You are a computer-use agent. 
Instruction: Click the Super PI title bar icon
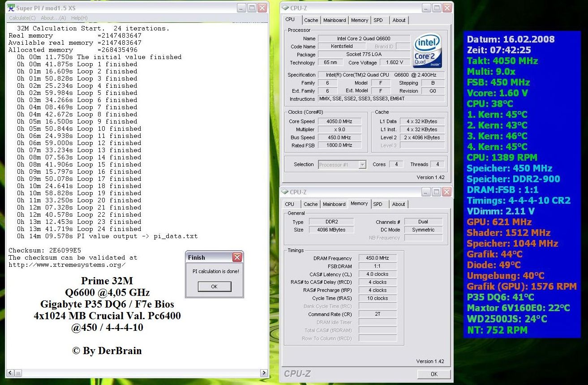click(x=12, y=8)
